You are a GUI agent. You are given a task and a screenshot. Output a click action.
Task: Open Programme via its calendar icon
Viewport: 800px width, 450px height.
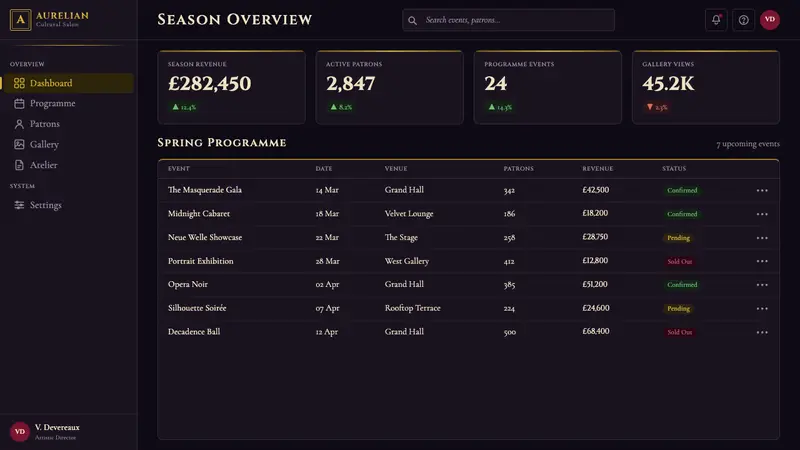pyautogui.click(x=19, y=104)
